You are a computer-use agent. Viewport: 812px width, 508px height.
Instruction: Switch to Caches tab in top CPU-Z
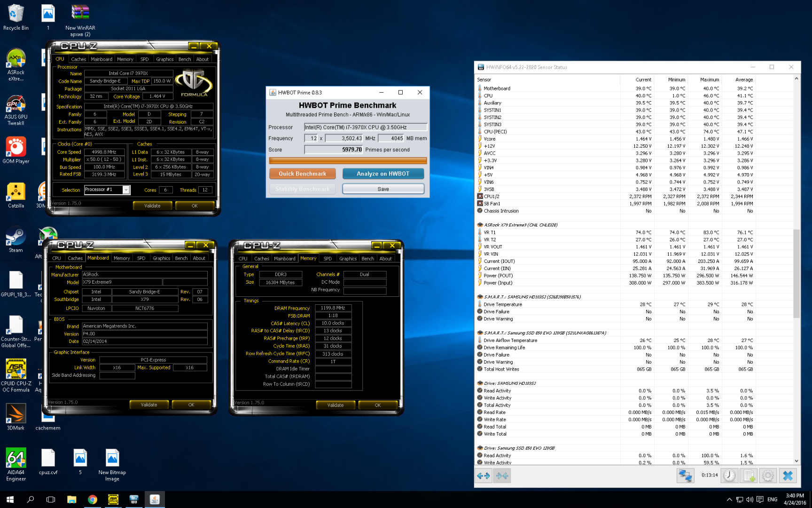click(x=78, y=59)
